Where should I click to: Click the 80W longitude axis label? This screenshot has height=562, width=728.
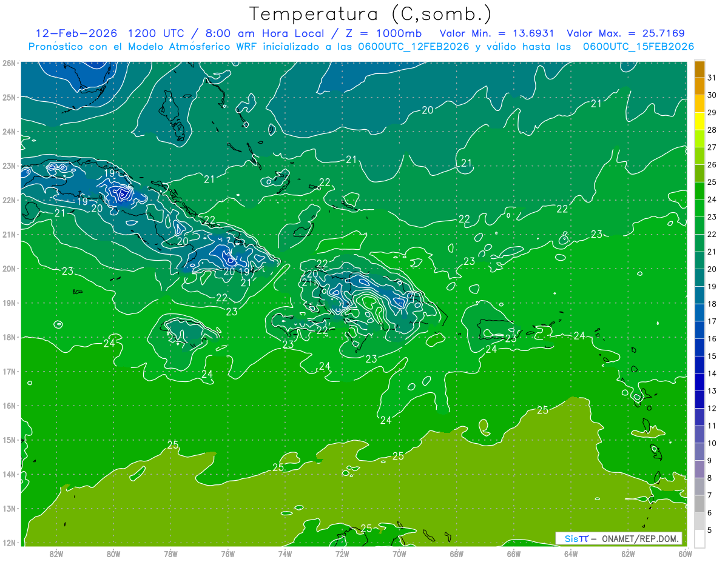click(x=113, y=553)
